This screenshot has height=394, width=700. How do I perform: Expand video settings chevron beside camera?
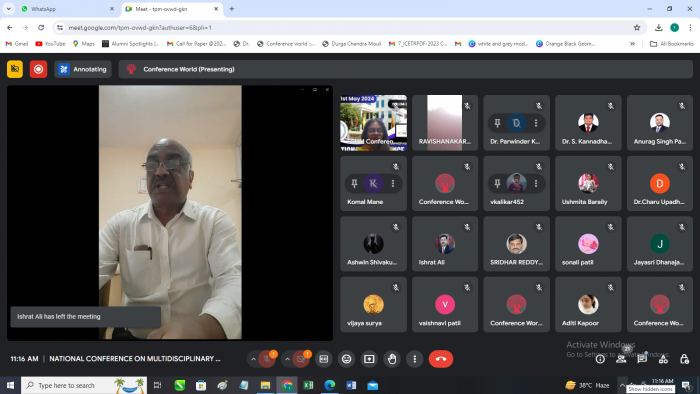tap(288, 359)
